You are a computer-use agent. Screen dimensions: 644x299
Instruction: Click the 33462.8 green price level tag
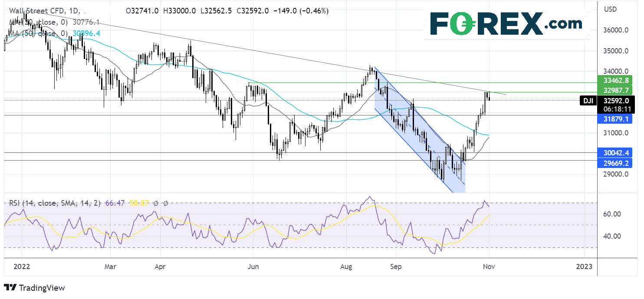click(615, 80)
